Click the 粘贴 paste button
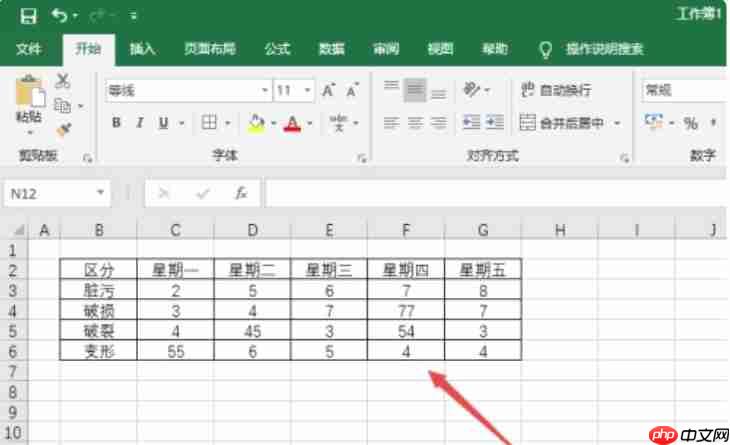The width and height of the screenshot is (730, 445). click(x=29, y=99)
